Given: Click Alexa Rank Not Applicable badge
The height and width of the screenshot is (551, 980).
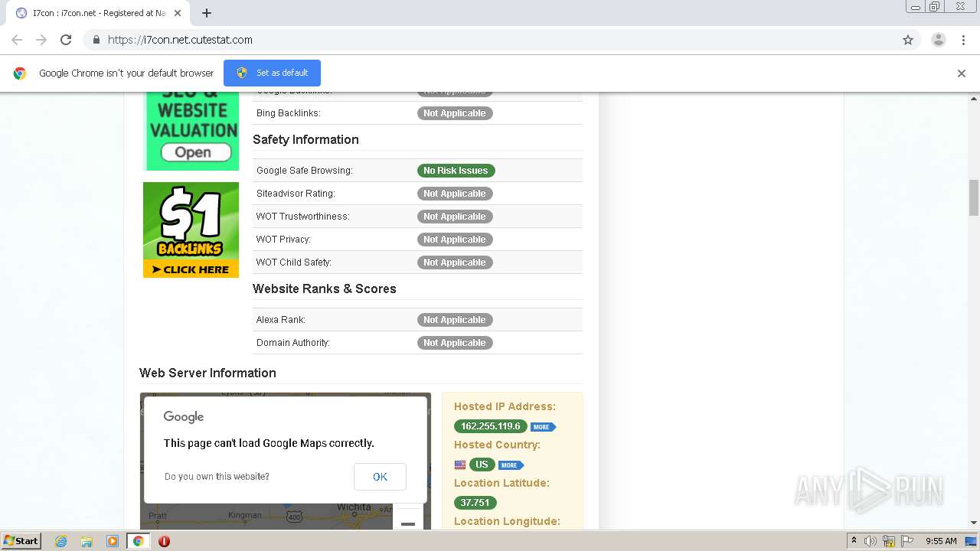Looking at the screenshot, I should point(455,320).
